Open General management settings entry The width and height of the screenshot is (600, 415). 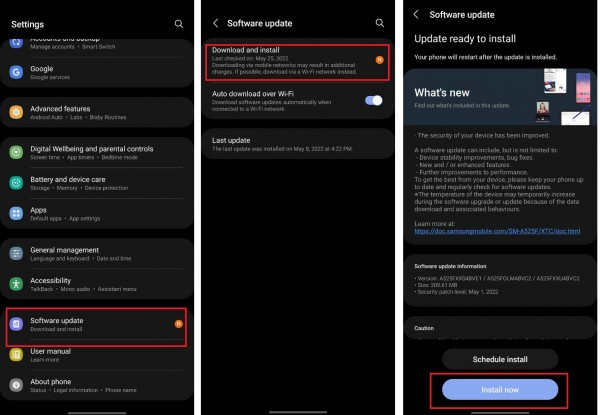(96, 254)
